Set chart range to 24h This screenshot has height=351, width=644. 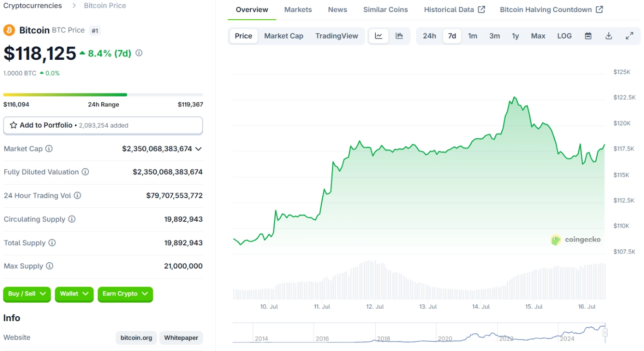click(x=429, y=36)
